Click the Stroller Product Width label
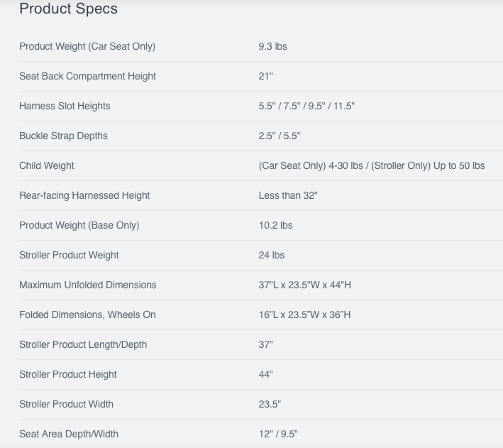The image size is (503, 448). (66, 404)
